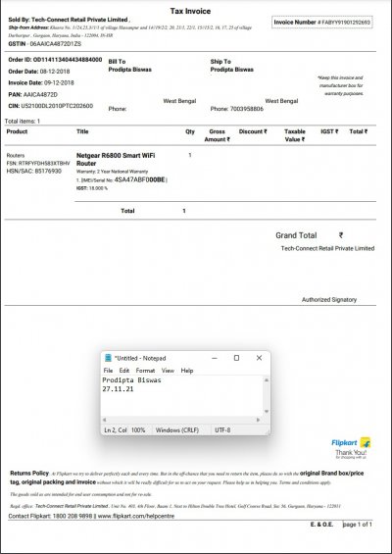Minimize the Untitled Notepad window
Image resolution: width=392 pixels, height=554 pixels.
click(215, 358)
